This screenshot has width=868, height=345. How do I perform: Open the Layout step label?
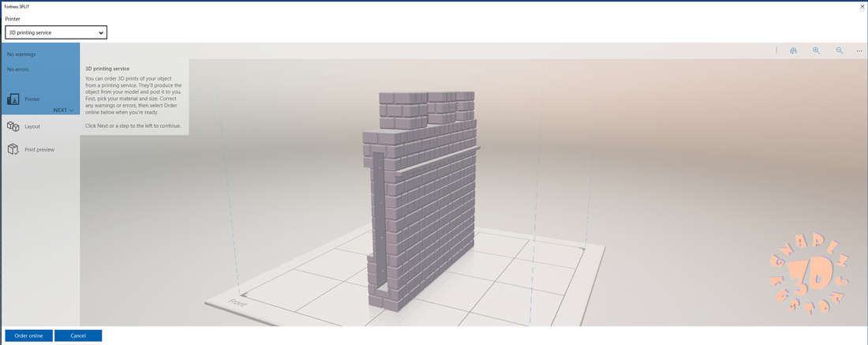tap(32, 126)
